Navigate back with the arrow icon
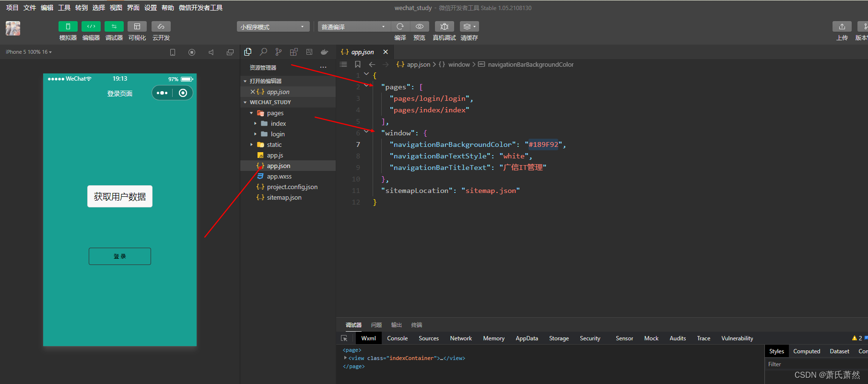The image size is (868, 384). [372, 64]
